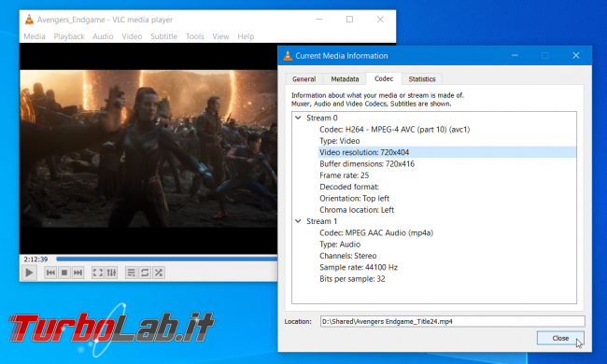Open the Help menu
This screenshot has height=364, width=607.
(246, 36)
